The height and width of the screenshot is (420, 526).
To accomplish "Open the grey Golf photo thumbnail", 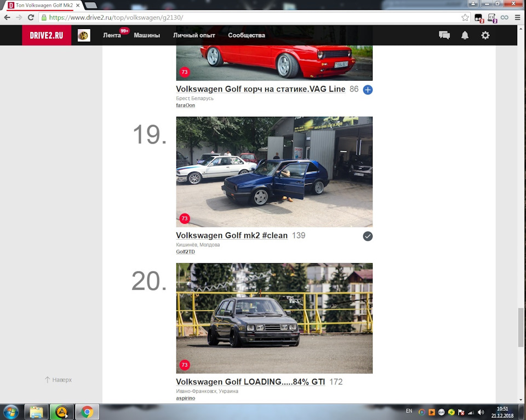I will coord(274,318).
